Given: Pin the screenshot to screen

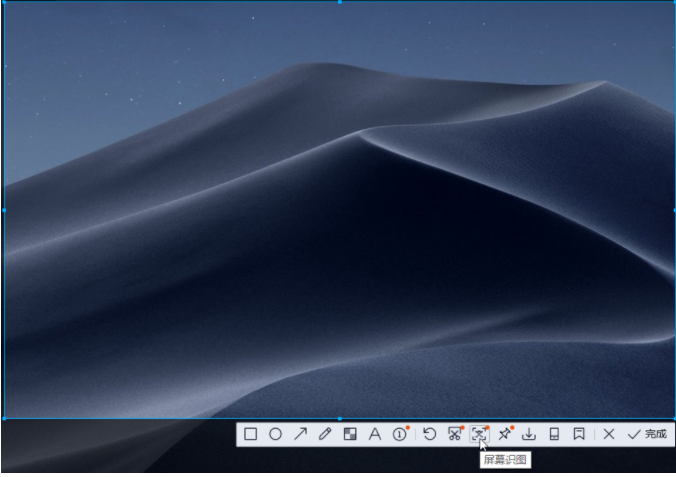Looking at the screenshot, I should tap(504, 434).
